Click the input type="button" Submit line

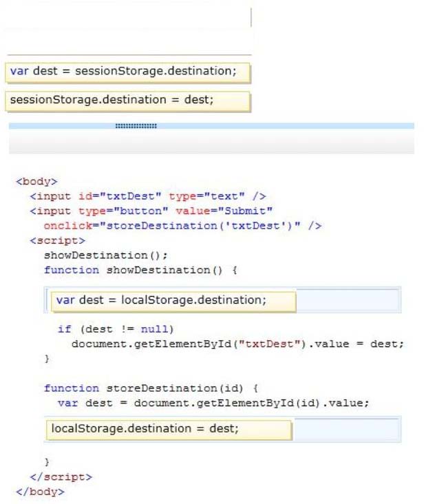[151, 211]
